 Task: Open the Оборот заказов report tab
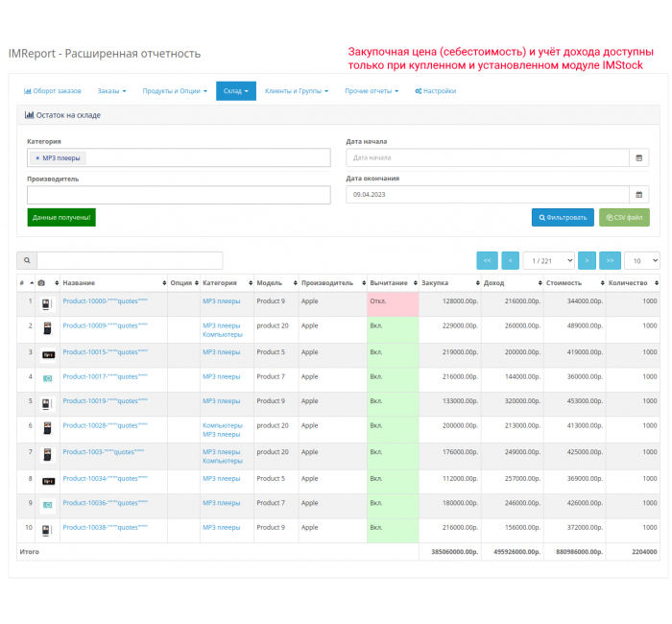pos(52,91)
